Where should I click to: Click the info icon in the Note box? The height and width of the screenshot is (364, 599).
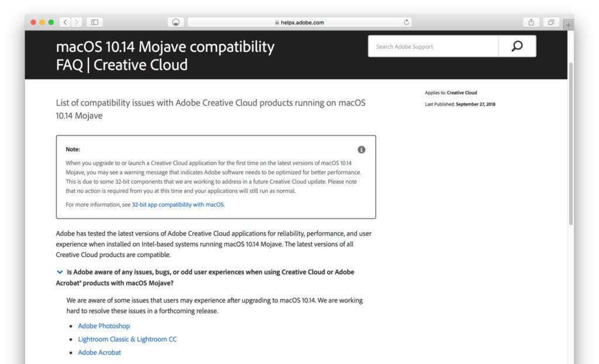tap(362, 150)
